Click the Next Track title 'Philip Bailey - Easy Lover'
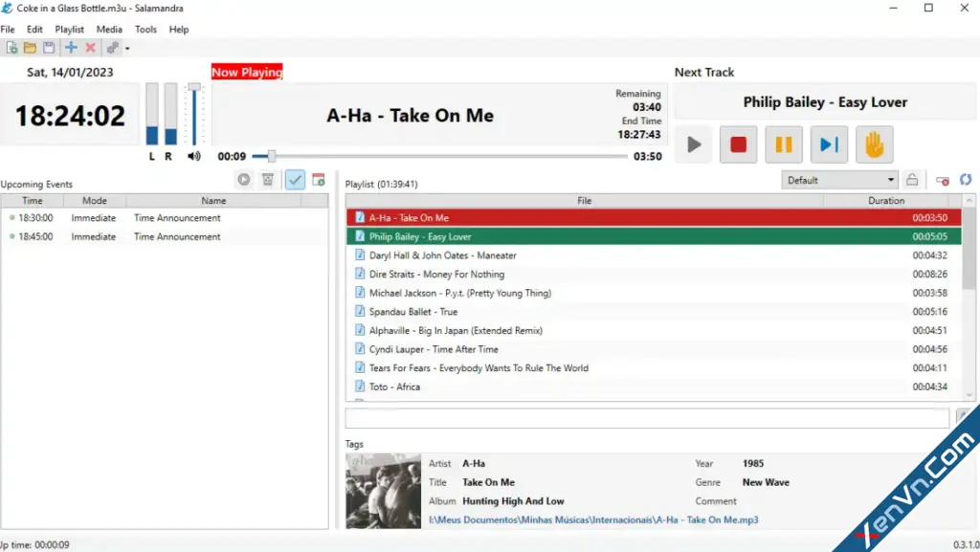This screenshot has height=552, width=980. pyautogui.click(x=825, y=102)
